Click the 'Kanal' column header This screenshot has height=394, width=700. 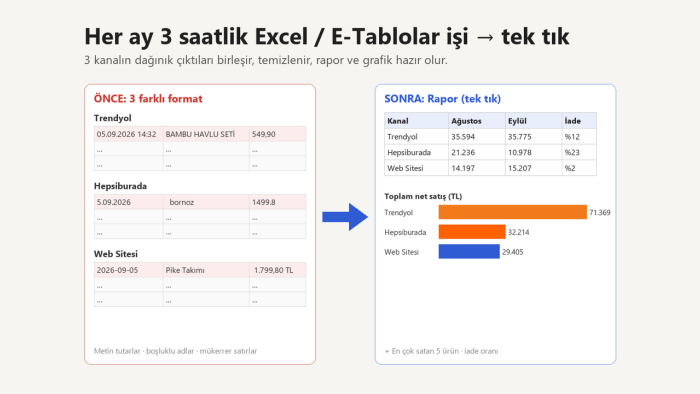[416, 121]
